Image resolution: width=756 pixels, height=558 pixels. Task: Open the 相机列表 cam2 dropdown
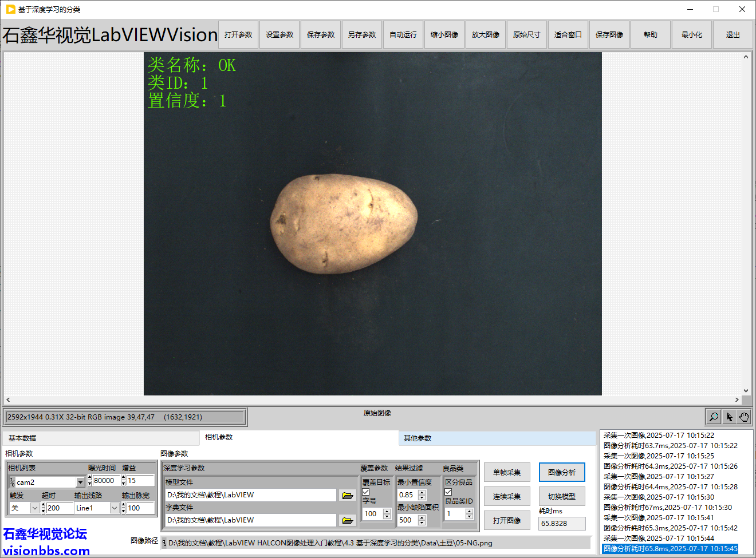(80, 482)
